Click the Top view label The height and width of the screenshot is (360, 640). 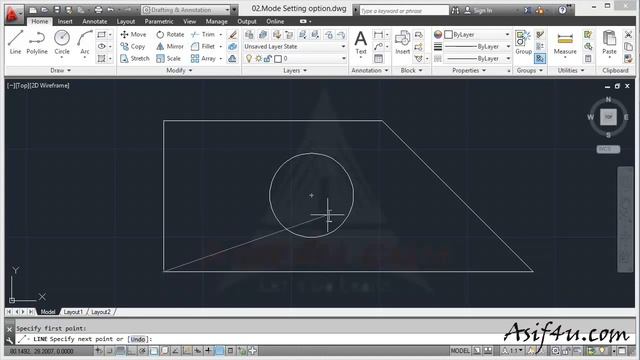24,85
